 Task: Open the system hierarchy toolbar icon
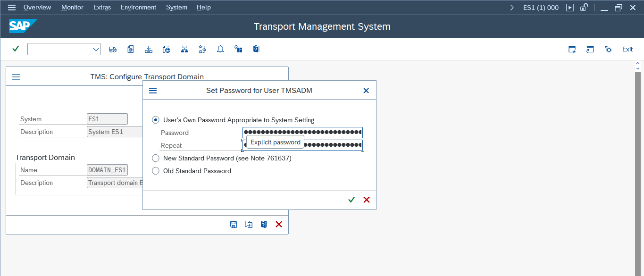point(184,49)
